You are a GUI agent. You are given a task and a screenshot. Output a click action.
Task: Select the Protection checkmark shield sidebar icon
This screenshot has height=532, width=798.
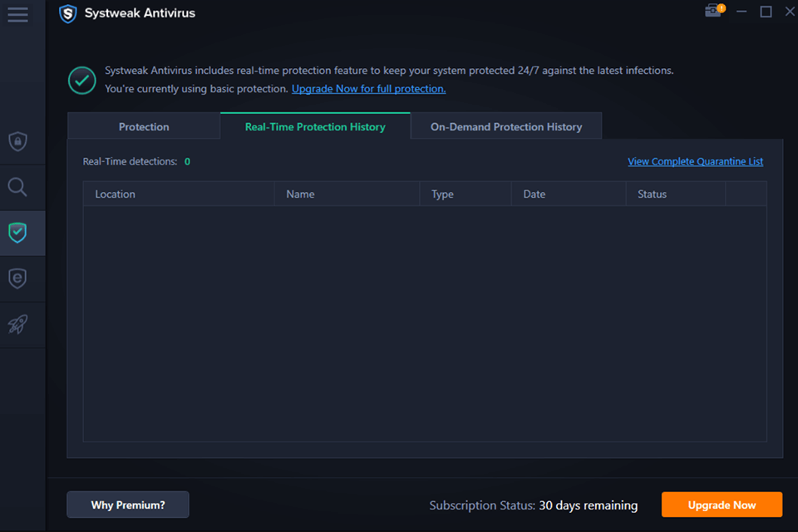pyautogui.click(x=17, y=233)
